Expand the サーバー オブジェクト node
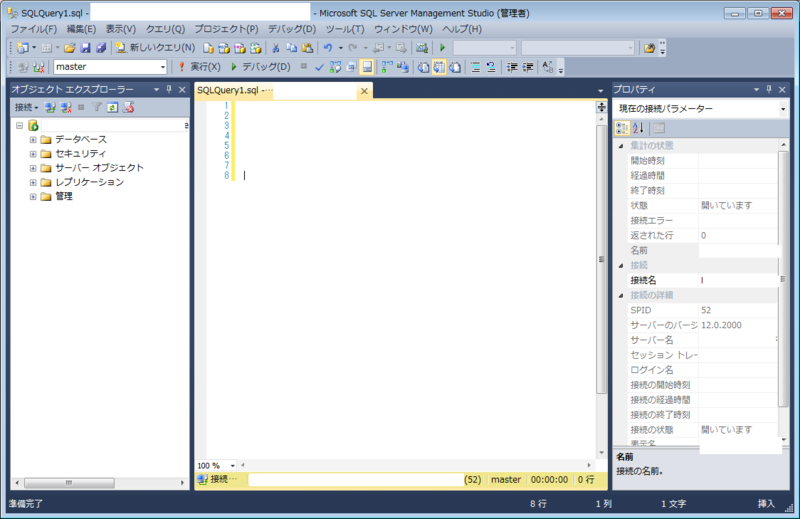 pyautogui.click(x=33, y=168)
